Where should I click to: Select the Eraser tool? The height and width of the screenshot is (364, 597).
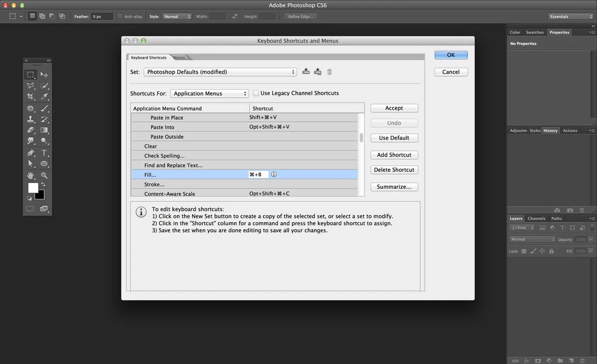31,130
